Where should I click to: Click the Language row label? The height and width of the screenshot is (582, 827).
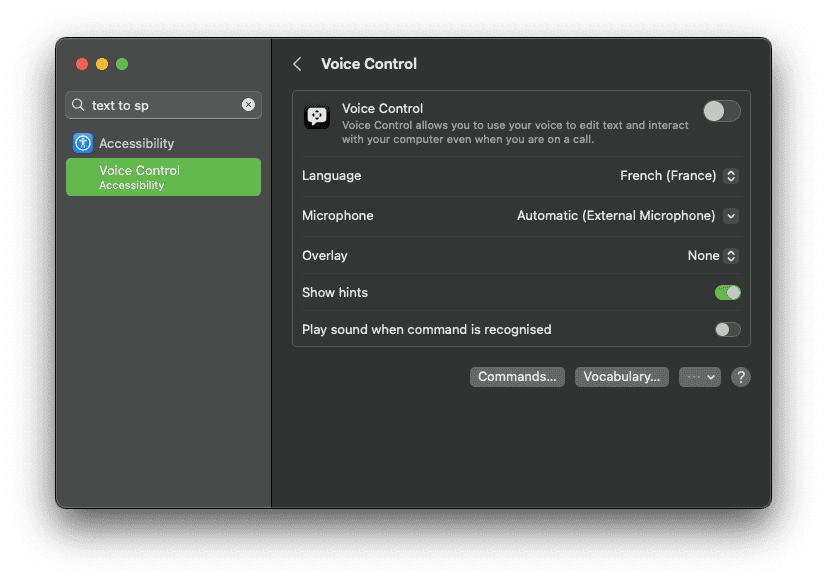[332, 176]
